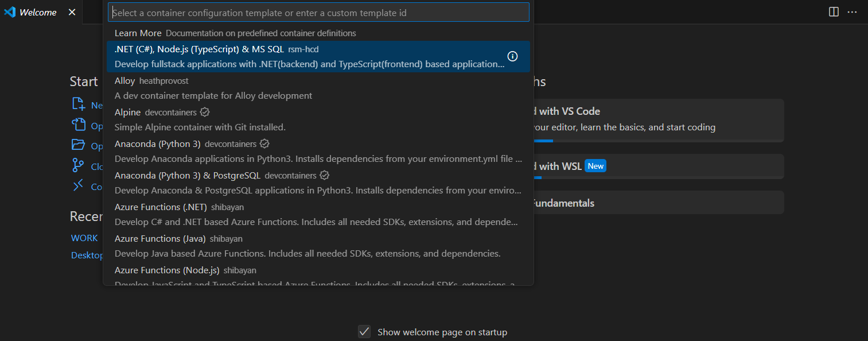Select the Clone Git Repository icon
The height and width of the screenshot is (341, 868).
tap(78, 166)
